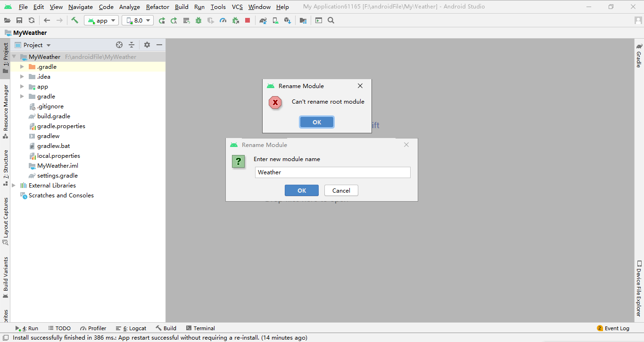
Task: Open the Refactor menu
Action: 157,7
